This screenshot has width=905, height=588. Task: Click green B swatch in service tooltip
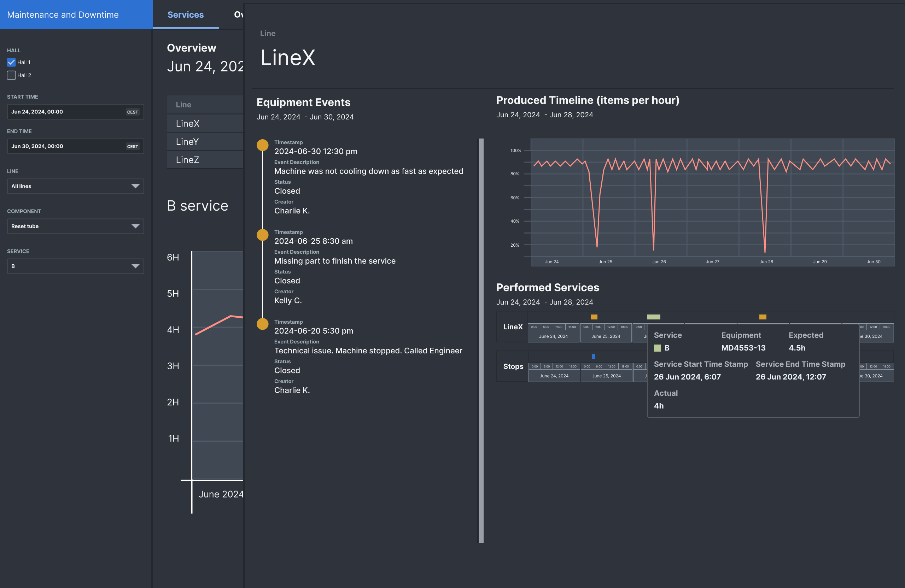tap(658, 348)
